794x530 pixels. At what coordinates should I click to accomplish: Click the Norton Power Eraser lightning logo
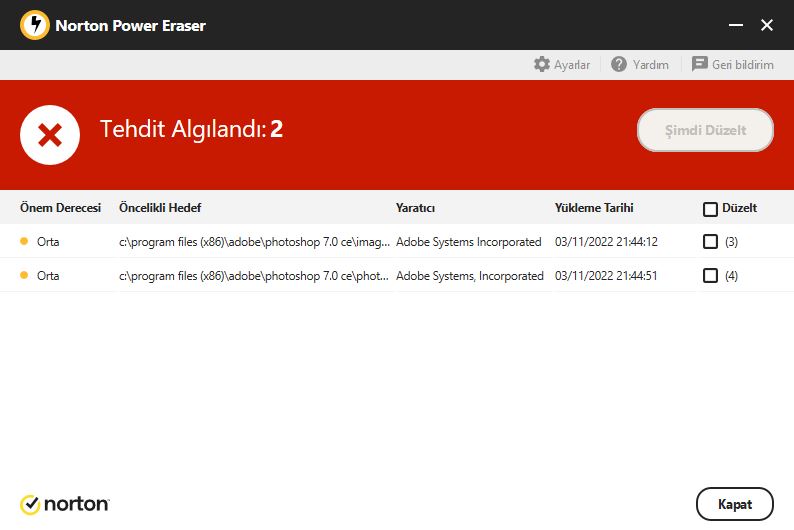pyautogui.click(x=34, y=25)
